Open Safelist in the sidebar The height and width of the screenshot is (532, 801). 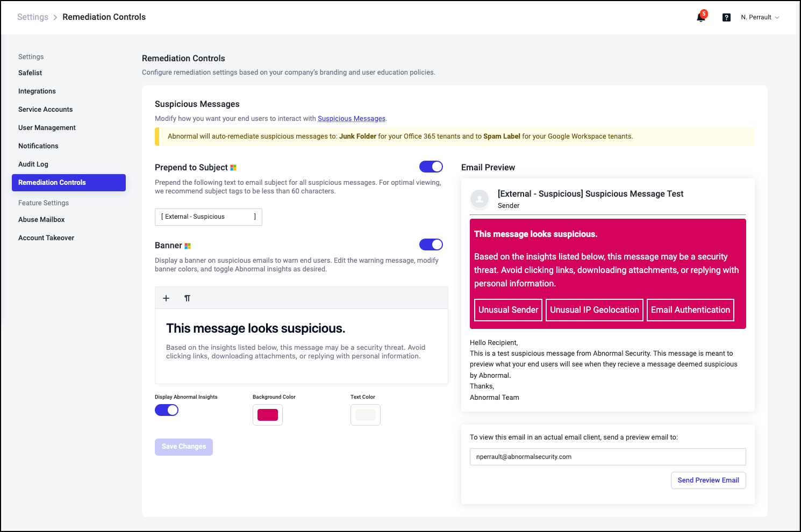[x=30, y=73]
